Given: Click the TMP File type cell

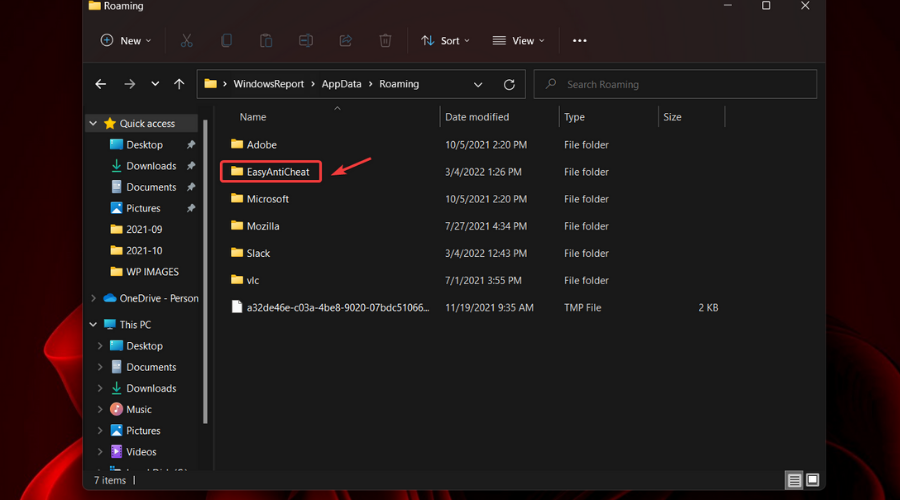Looking at the screenshot, I should click(582, 308).
